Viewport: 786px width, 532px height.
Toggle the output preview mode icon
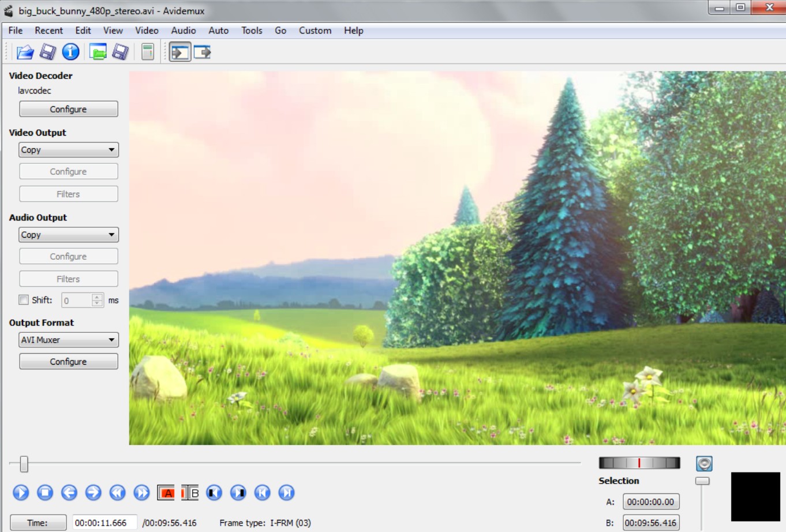202,53
